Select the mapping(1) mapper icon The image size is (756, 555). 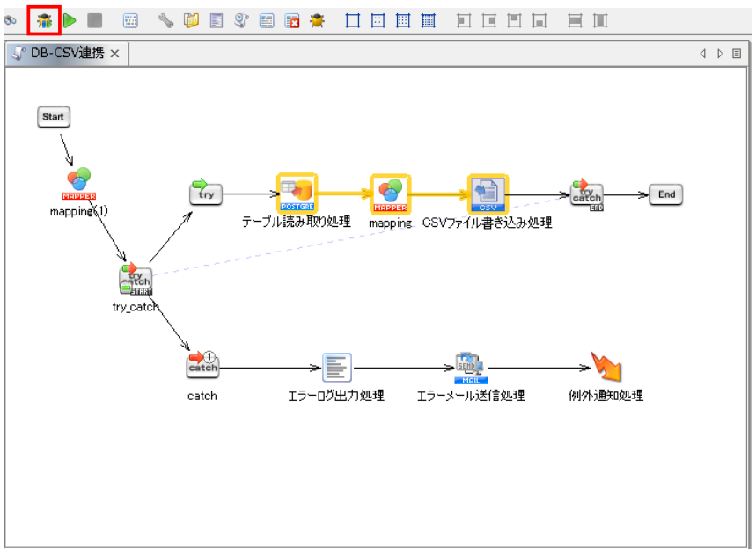(x=79, y=184)
